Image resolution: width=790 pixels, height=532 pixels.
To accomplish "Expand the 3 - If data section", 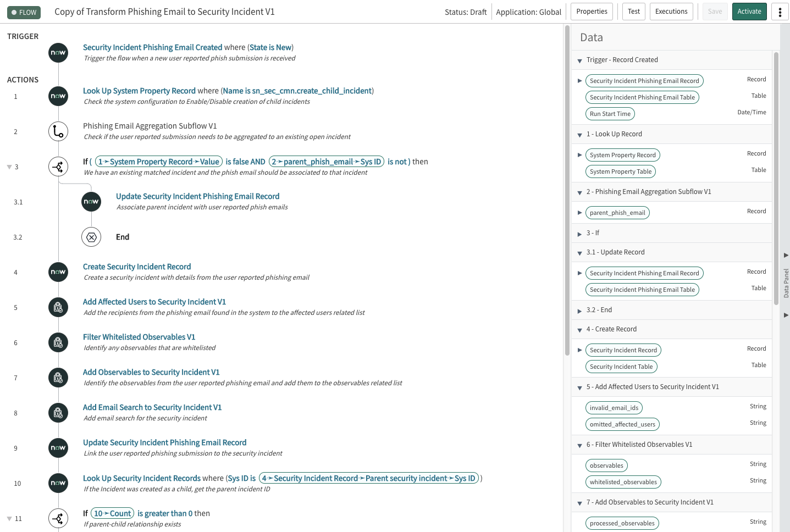I will click(579, 234).
